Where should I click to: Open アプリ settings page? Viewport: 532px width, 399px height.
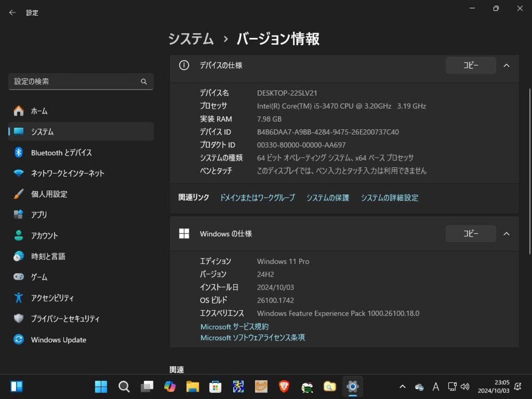(x=81, y=215)
